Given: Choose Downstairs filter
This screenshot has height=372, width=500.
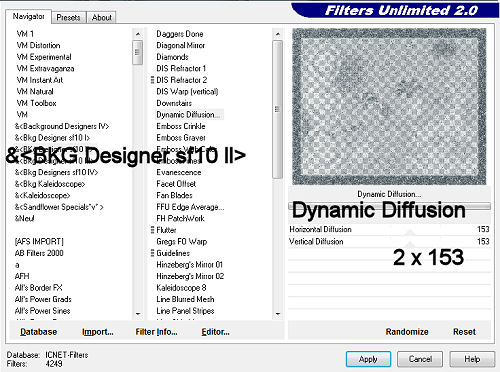Looking at the screenshot, I should pyautogui.click(x=174, y=103).
